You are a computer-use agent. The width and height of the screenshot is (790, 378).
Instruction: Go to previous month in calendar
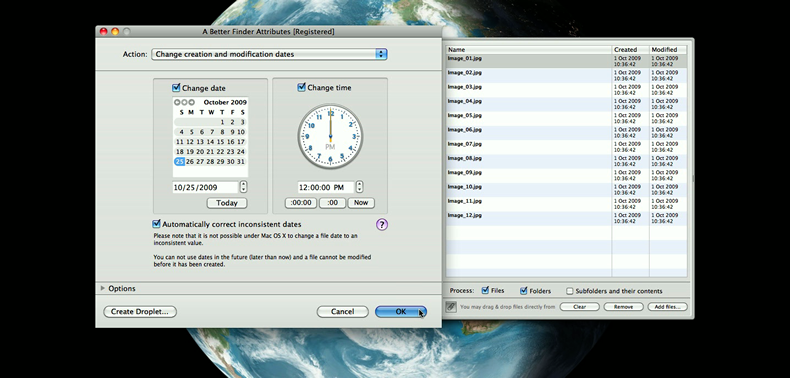pos(177,102)
